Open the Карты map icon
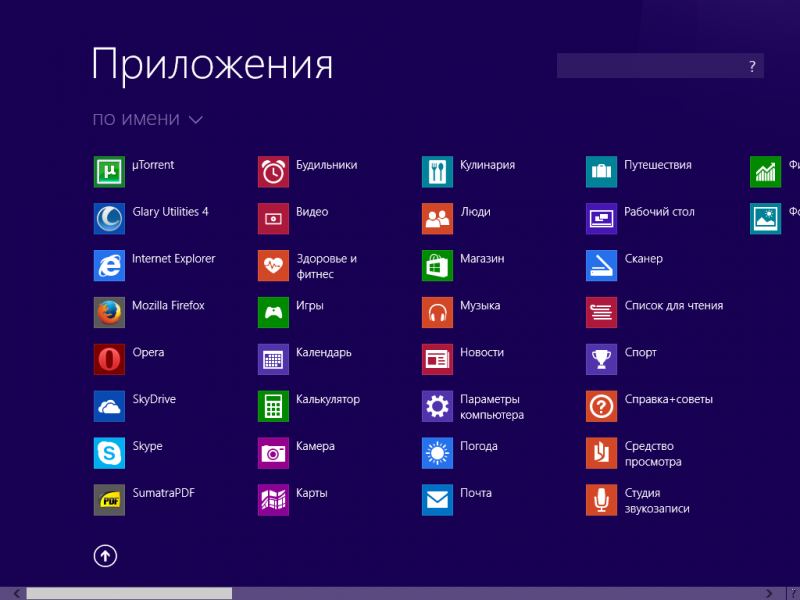 point(273,501)
